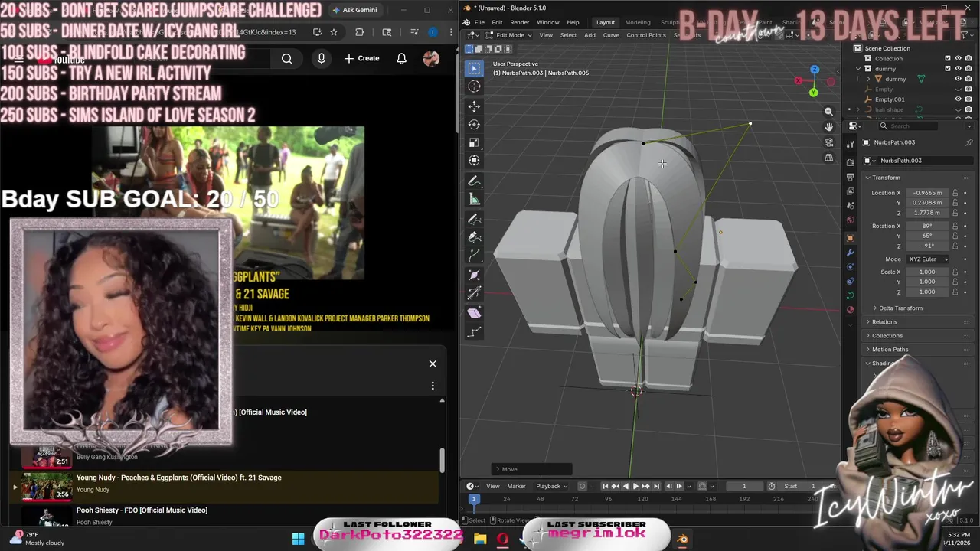Screen dimensions: 980x551
Task: Expand the dummy object in outliner
Action: (867, 79)
